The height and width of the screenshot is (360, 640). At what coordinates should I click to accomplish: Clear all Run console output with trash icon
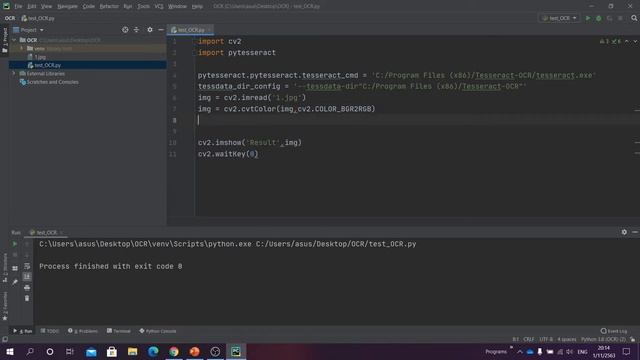click(27, 298)
